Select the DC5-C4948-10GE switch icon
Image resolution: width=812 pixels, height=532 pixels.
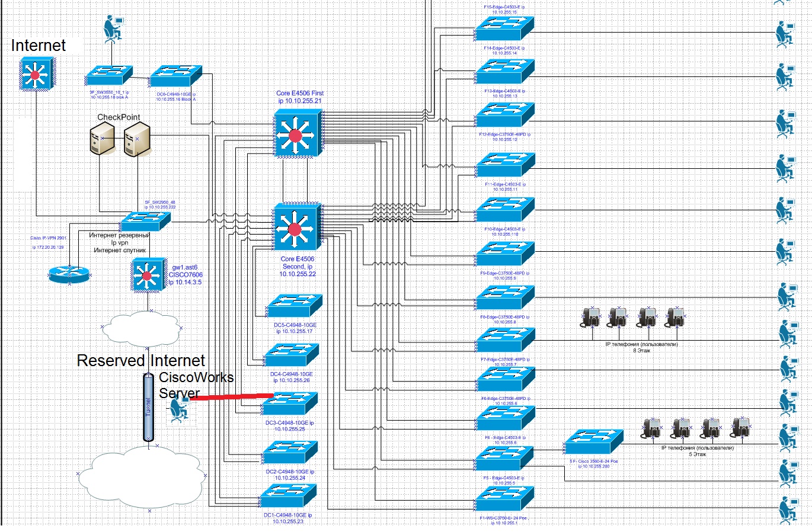click(x=294, y=307)
